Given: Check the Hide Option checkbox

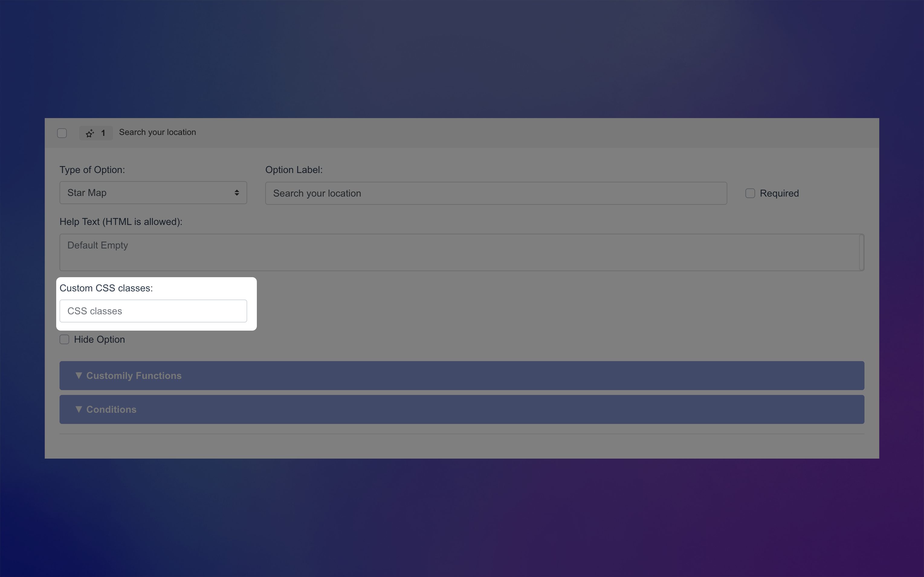Looking at the screenshot, I should [x=65, y=339].
